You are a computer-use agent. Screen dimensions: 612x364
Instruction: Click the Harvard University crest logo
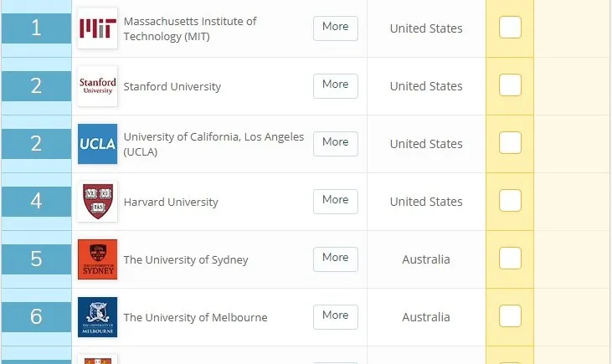click(97, 202)
